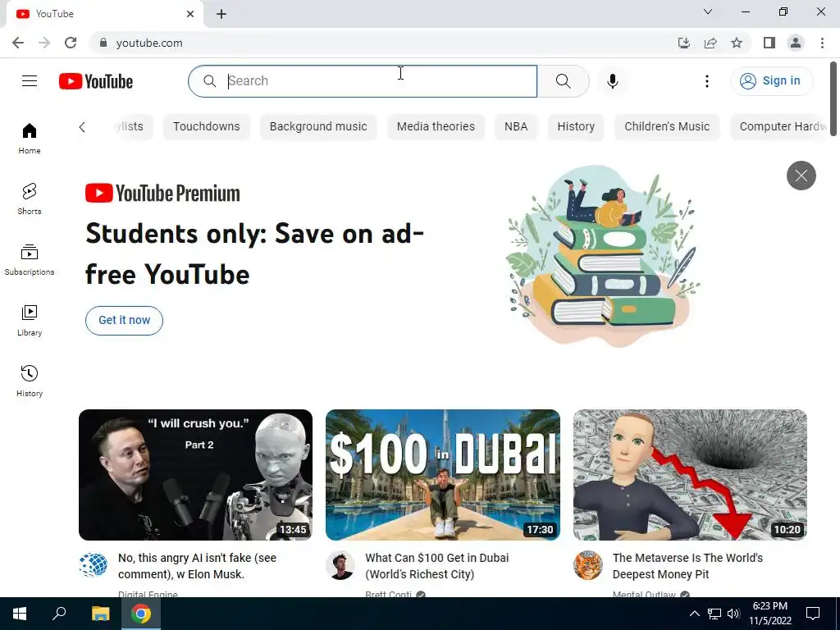Select the Computer Hardware chip
The image size is (840, 630).
point(779,127)
